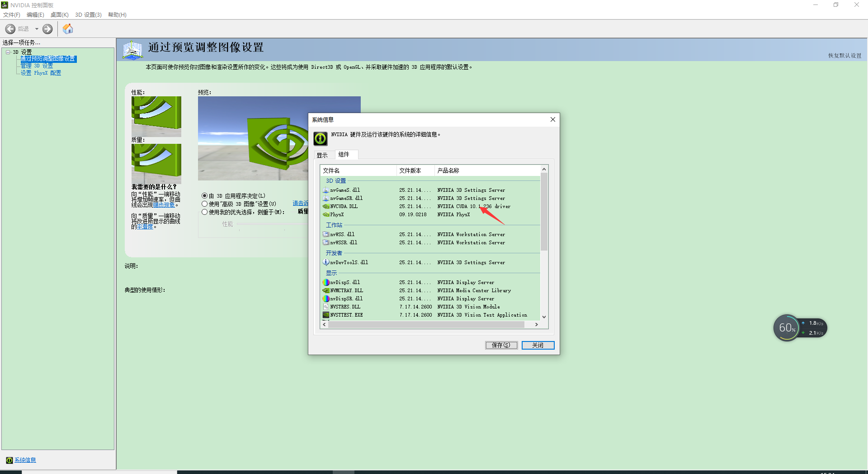Select the nvGameS.dll file icon
Viewport: 868px width, 474px height.
(325, 190)
